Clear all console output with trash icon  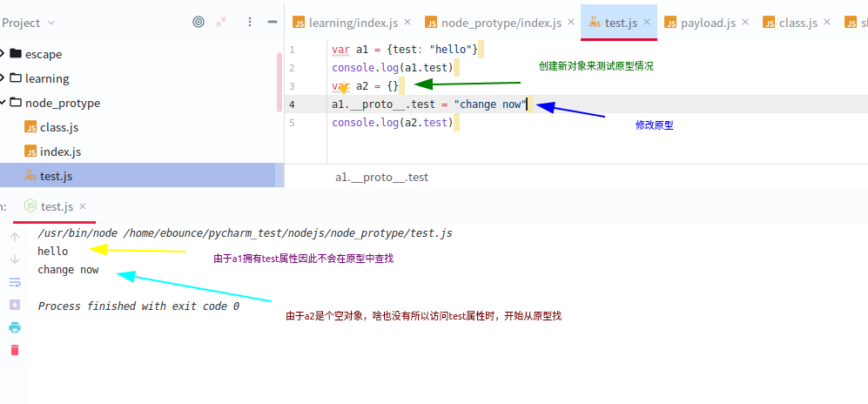pos(14,350)
